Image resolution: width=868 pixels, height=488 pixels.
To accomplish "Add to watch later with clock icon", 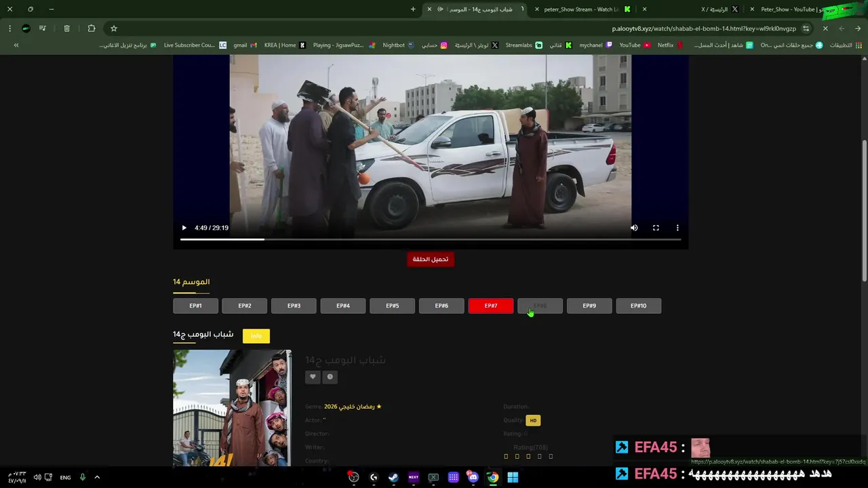I will pyautogui.click(x=330, y=377).
